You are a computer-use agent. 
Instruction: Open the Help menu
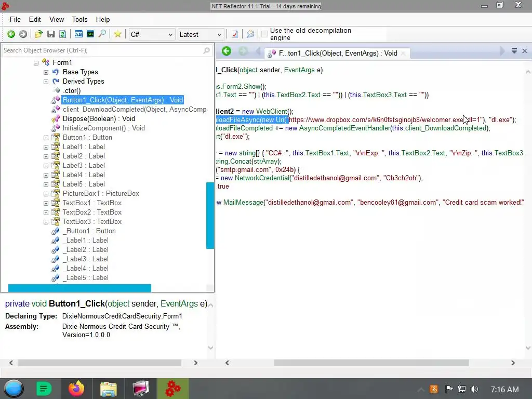click(x=102, y=19)
